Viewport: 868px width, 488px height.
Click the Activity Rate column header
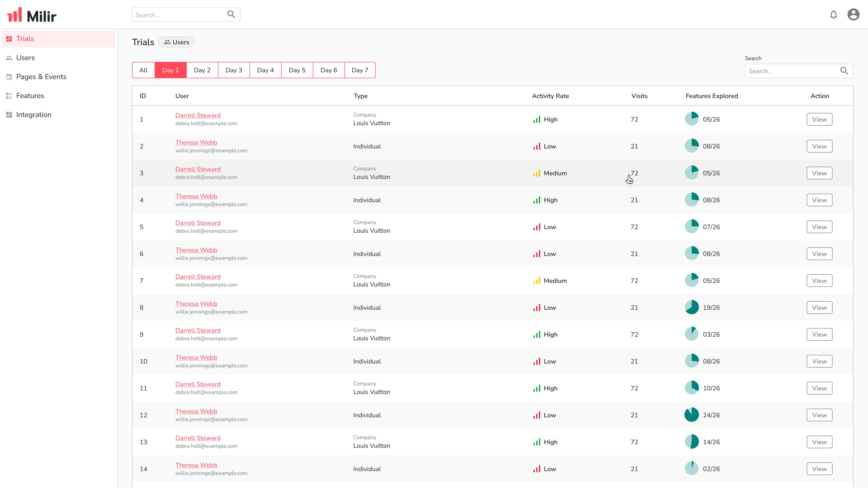[550, 96]
